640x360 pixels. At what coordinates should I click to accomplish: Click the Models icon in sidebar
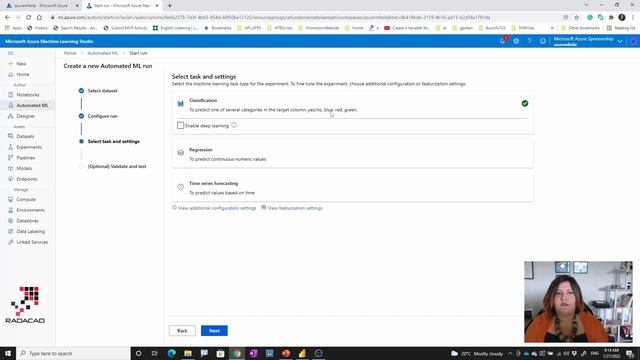11,168
